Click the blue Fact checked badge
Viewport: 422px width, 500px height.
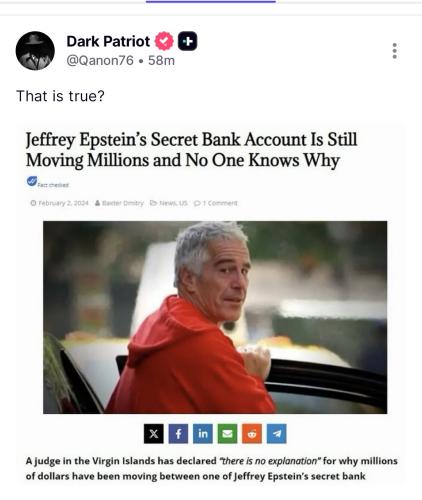coord(48,182)
